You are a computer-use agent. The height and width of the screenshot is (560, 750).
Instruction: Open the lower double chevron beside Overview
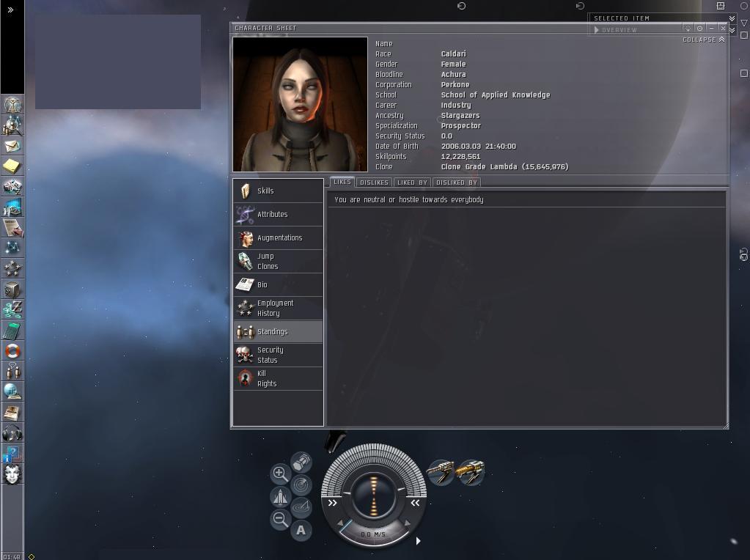[x=732, y=30]
